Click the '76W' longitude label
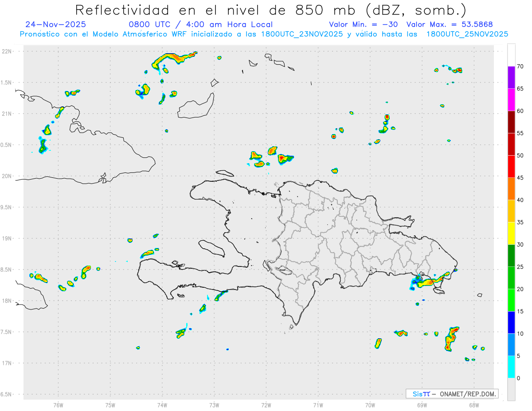 tap(58, 405)
